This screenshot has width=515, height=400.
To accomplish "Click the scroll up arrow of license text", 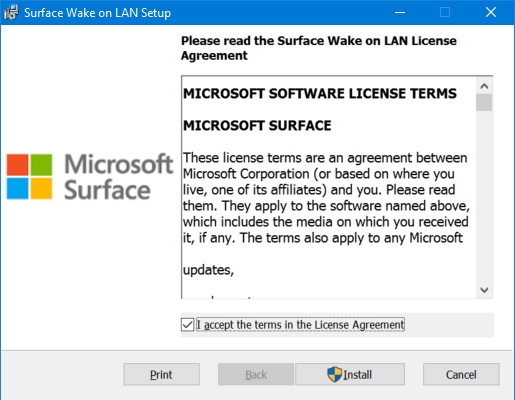I will [484, 86].
